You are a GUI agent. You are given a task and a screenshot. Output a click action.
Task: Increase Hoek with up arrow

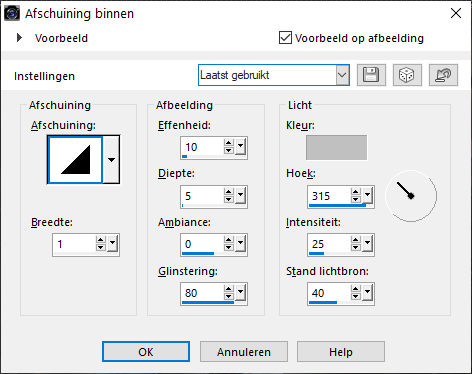[356, 192]
